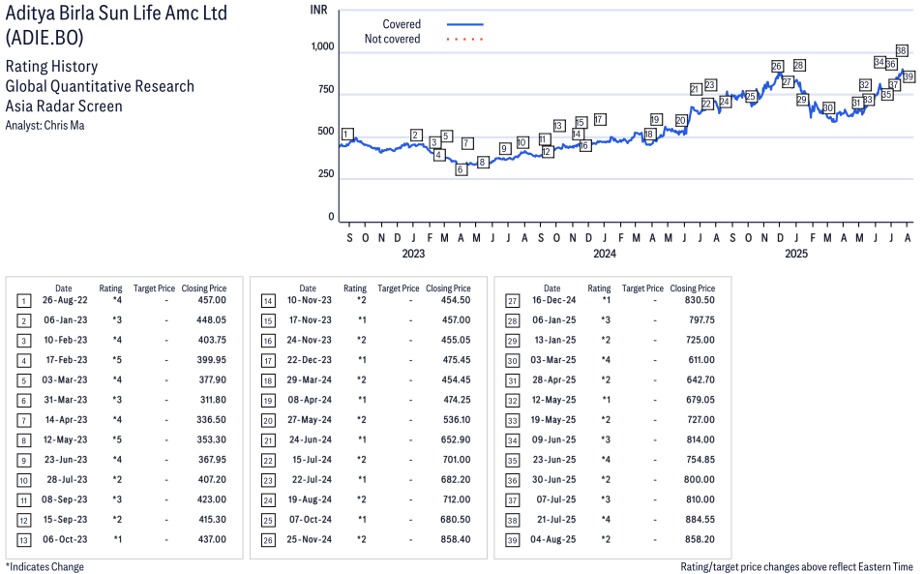Click the 2023 year label below the chart
Image resolution: width=924 pixels, height=574 pixels.
click(413, 254)
